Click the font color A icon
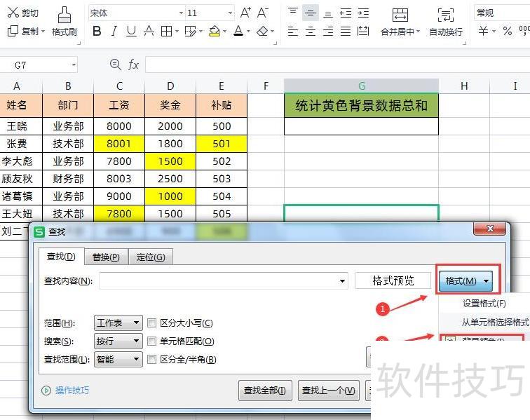The width and height of the screenshot is (530, 420). click(x=238, y=31)
